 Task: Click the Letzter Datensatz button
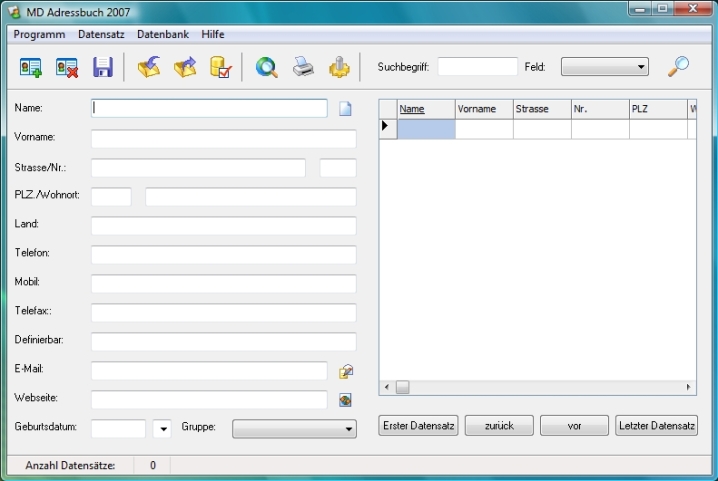coord(656,426)
